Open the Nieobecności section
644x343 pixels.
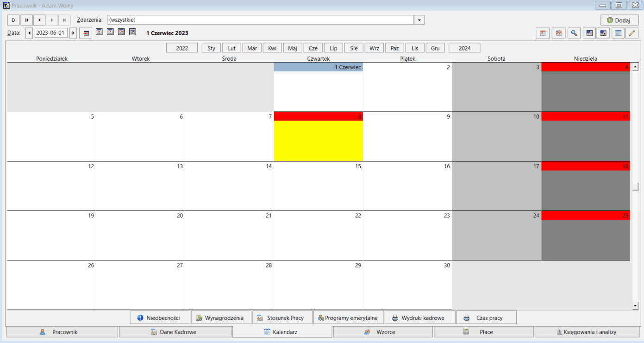pyautogui.click(x=160, y=318)
